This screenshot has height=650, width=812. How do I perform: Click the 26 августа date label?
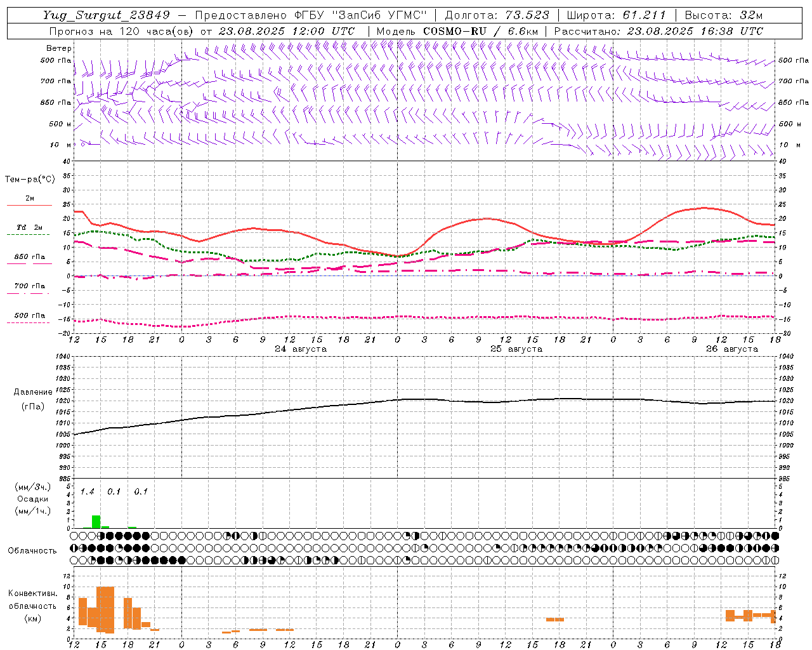pos(732,349)
